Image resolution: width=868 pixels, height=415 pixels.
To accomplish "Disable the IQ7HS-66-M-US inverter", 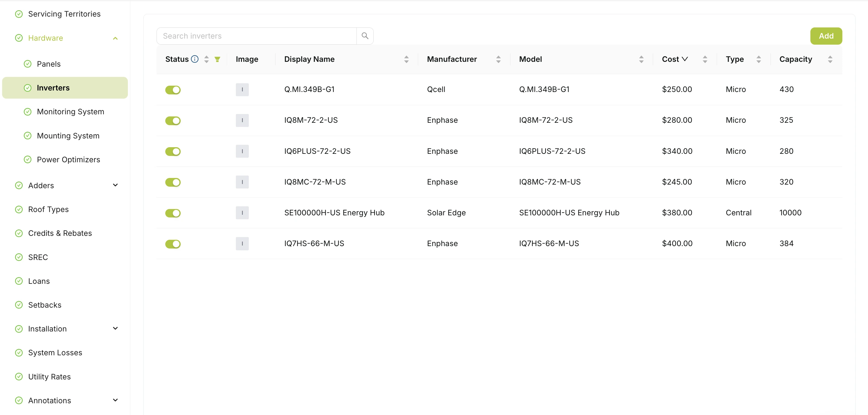I will (173, 244).
